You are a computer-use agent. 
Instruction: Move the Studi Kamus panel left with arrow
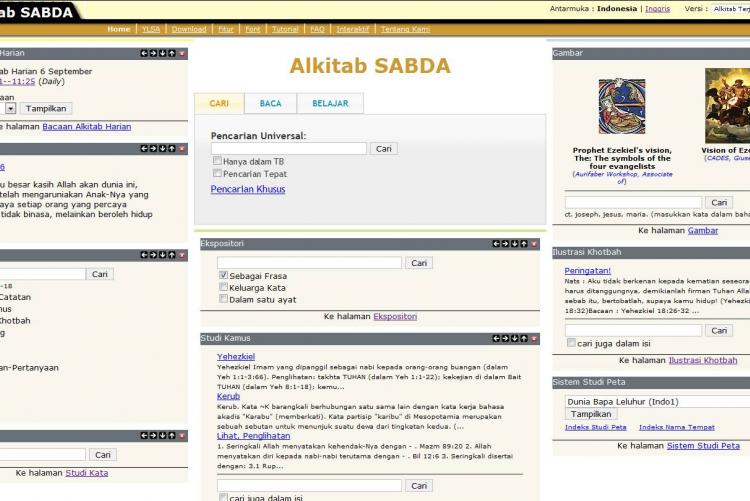coord(496,338)
